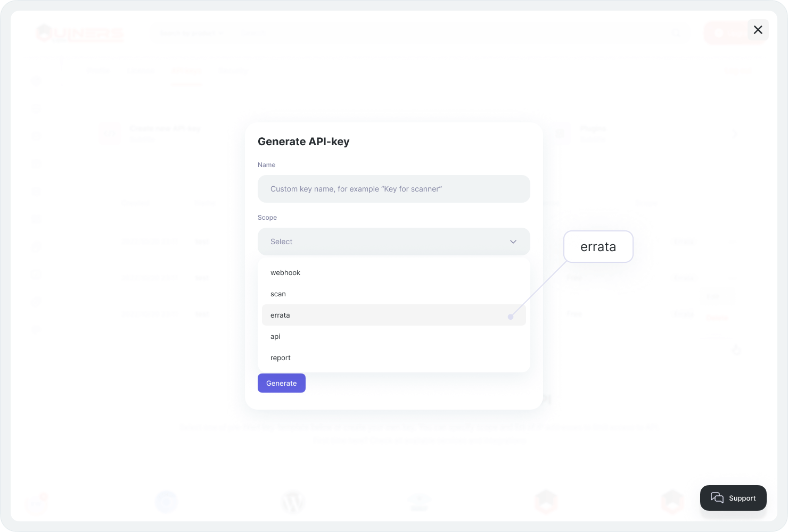Collapse the Scope dropdown using its chevron

(x=513, y=242)
